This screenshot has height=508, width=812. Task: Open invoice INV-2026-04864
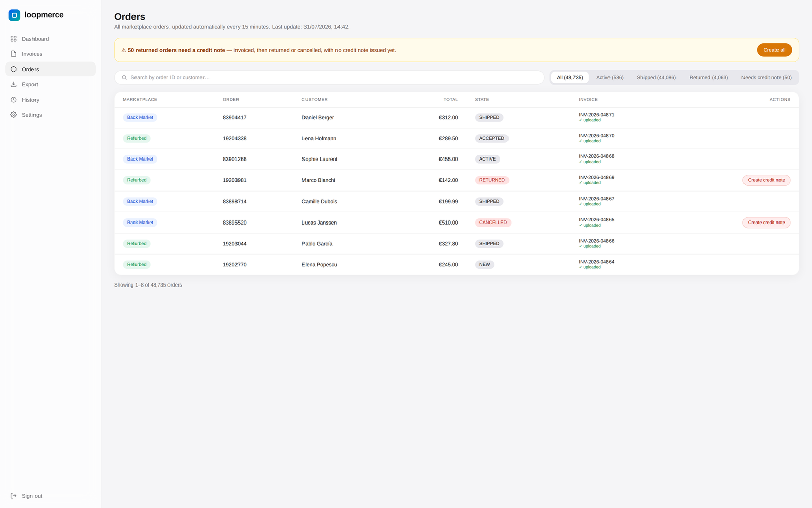pyautogui.click(x=596, y=262)
